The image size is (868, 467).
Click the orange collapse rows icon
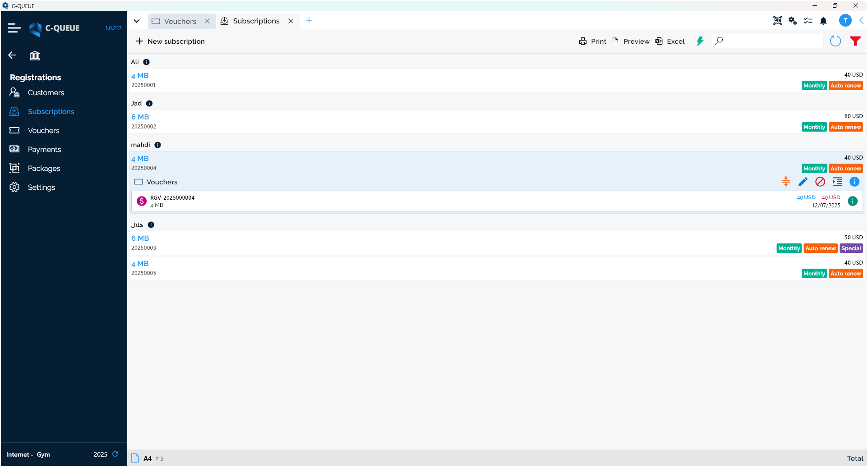click(786, 182)
